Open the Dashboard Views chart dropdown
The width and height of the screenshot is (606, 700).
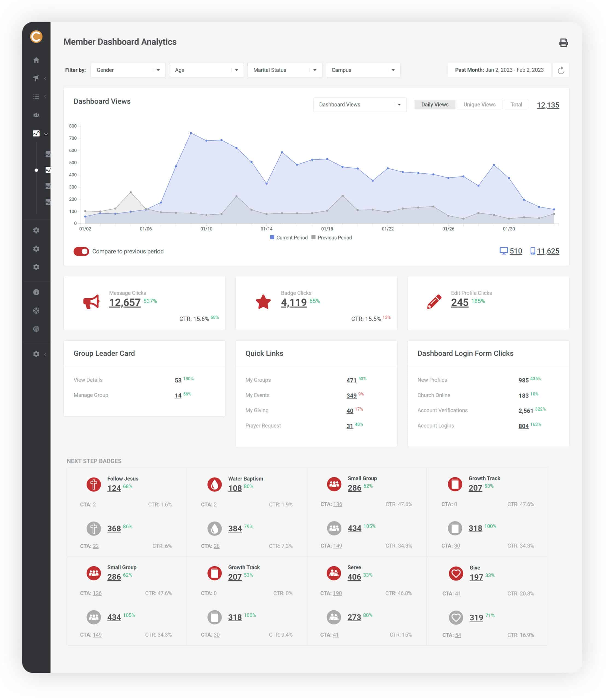pyautogui.click(x=360, y=104)
